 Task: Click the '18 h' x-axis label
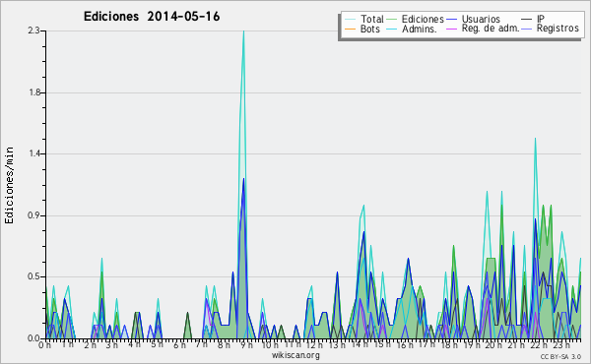click(449, 344)
